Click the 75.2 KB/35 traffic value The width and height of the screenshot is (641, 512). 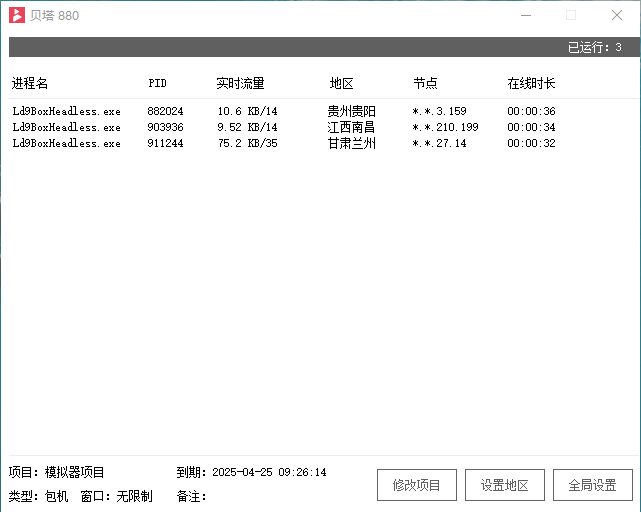(247, 144)
